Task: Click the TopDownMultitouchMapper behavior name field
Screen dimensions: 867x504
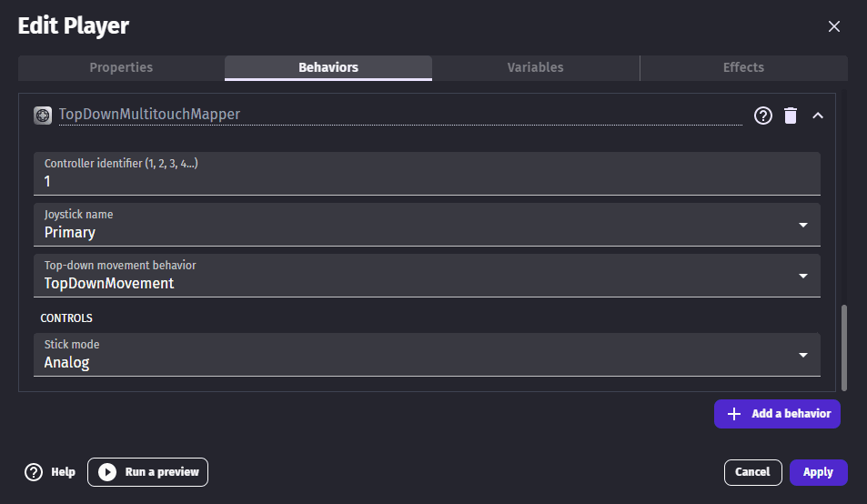Action: 400,115
